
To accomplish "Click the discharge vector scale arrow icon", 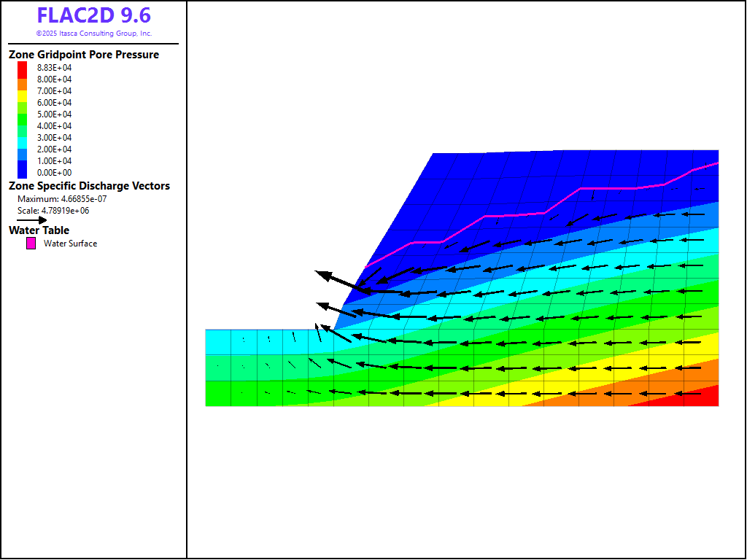I will (x=32, y=219).
